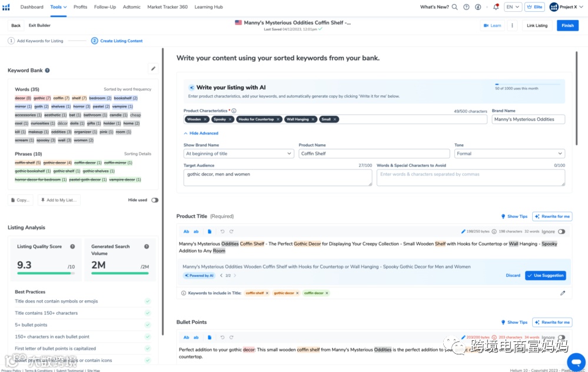The width and height of the screenshot is (588, 372).
Task: Open the three-dot more options menu
Action: (x=512, y=25)
